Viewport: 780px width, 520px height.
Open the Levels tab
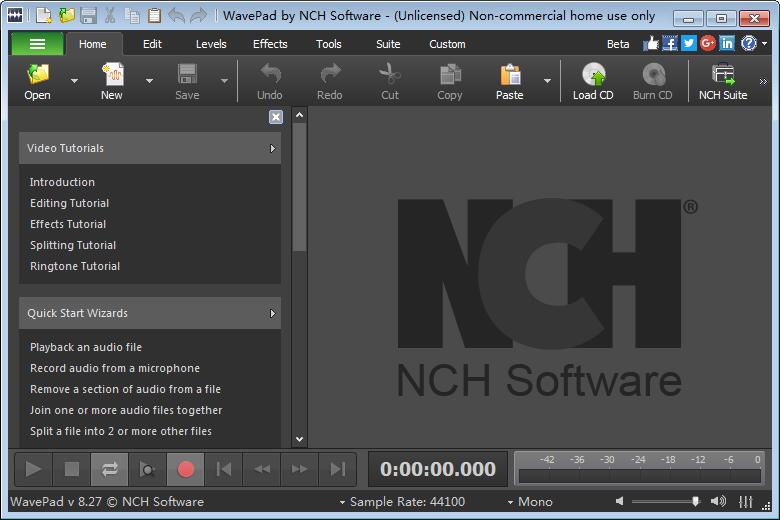(x=211, y=44)
